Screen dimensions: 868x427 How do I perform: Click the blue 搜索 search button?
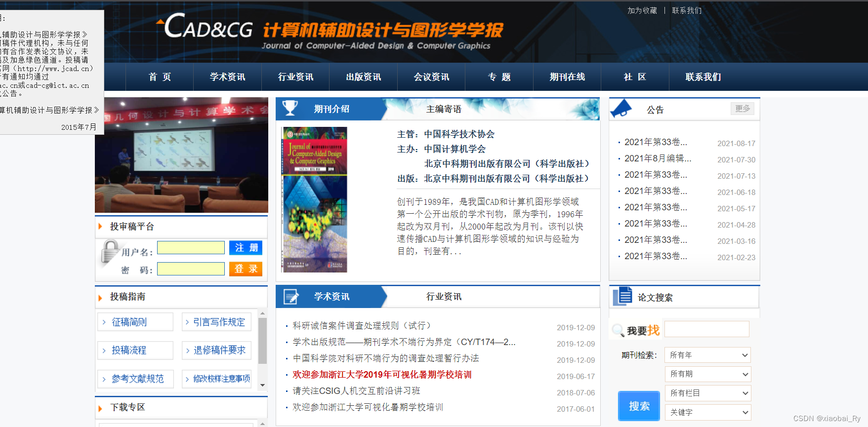point(639,406)
